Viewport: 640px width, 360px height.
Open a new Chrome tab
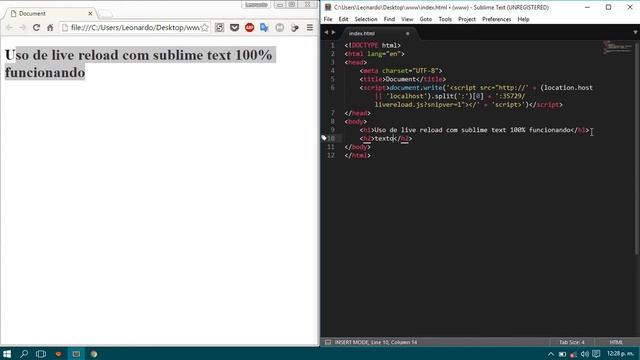(x=105, y=14)
